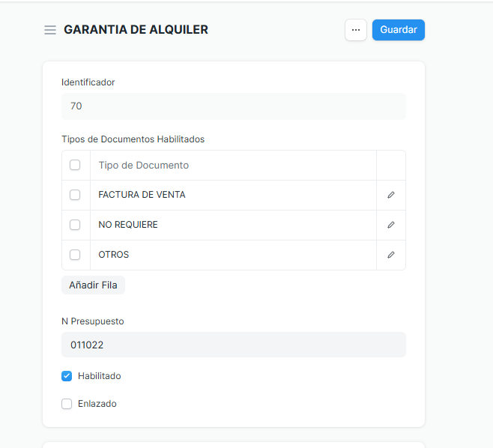
Task: Click pencil icon for OTROS row
Action: (x=391, y=255)
